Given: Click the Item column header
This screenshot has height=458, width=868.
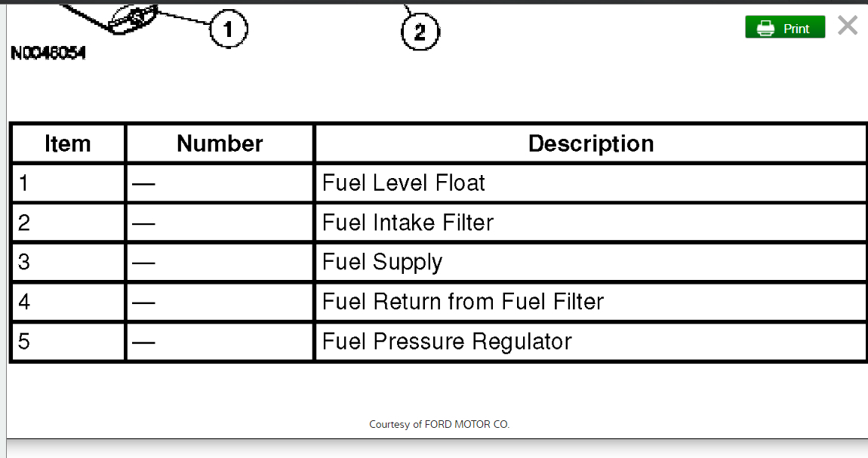Looking at the screenshot, I should coord(68,143).
